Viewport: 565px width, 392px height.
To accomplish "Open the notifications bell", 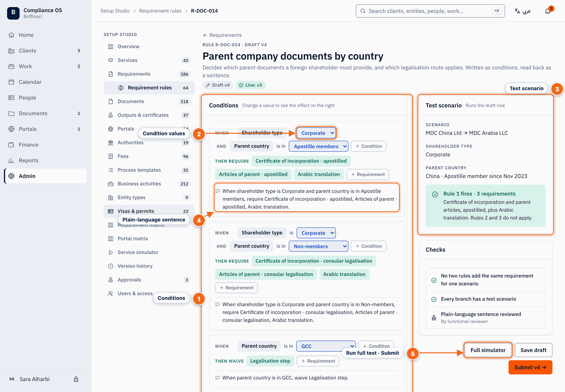I will pyautogui.click(x=547, y=11).
